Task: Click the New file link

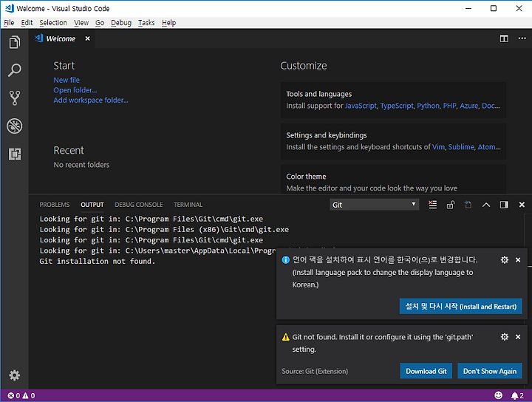Action: [66, 80]
